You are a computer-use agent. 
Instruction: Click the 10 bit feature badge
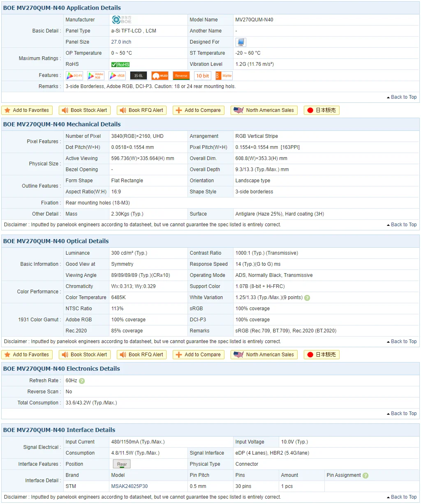coord(203,75)
